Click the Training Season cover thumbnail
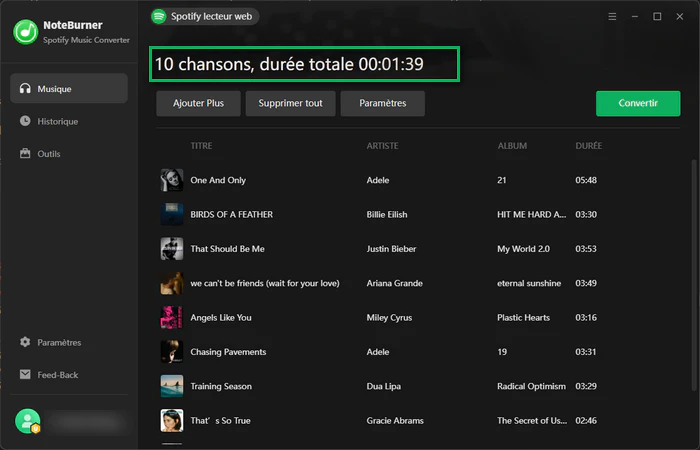Image resolution: width=700 pixels, height=450 pixels. (172, 386)
